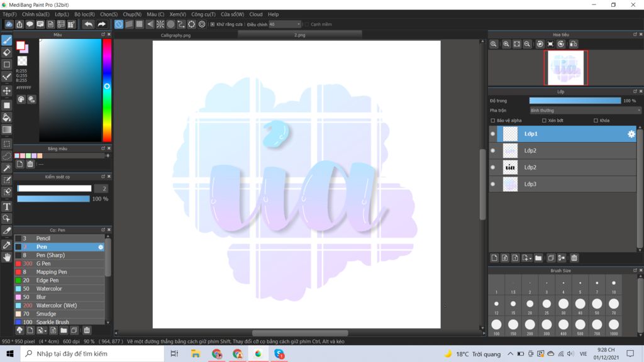This screenshot has height=362, width=644.
Task: Activate the rectangular Select tool
Action: click(6, 144)
